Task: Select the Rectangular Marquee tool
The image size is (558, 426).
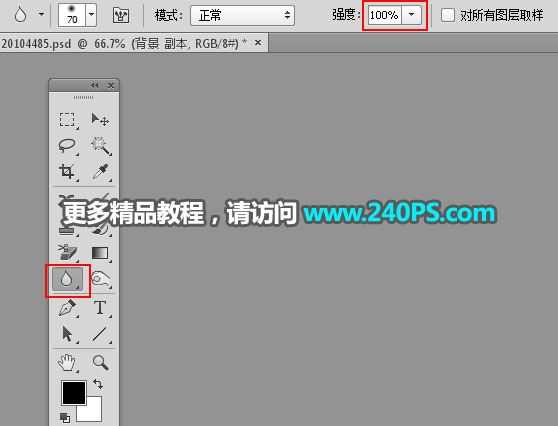Action: point(67,120)
